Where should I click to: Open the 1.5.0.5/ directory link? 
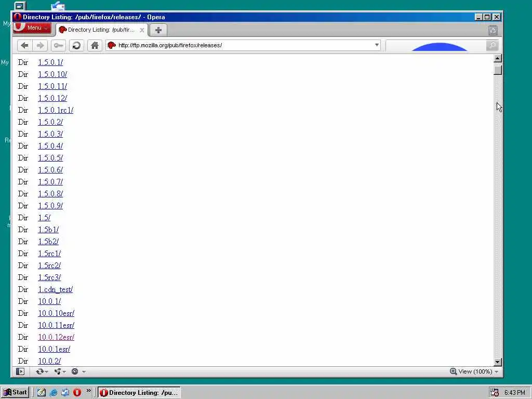click(50, 158)
